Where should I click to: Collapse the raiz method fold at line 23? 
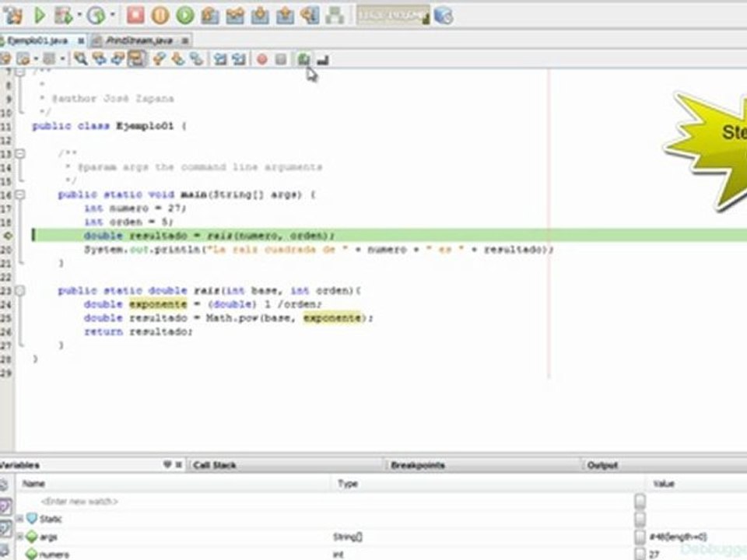pyautogui.click(x=20, y=290)
